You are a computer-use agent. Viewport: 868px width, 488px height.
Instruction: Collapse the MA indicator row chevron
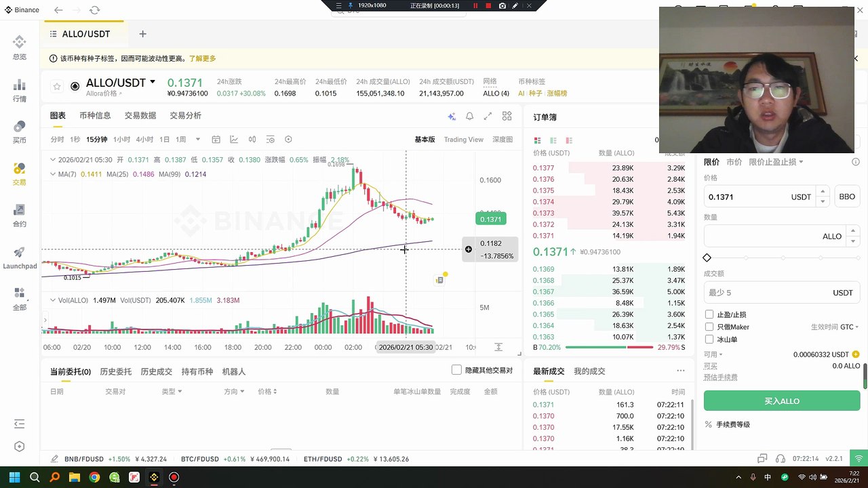tap(53, 174)
